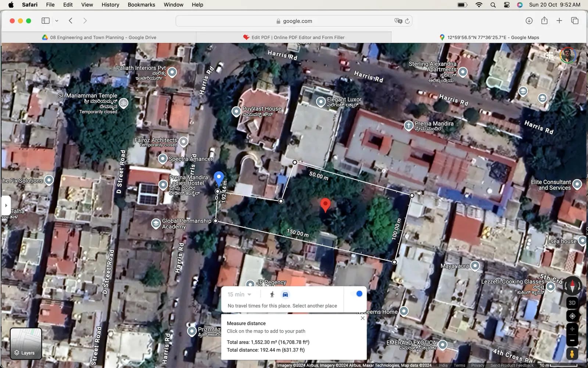Expand the collapsed side panel arrow
The width and height of the screenshot is (588, 368).
point(6,205)
